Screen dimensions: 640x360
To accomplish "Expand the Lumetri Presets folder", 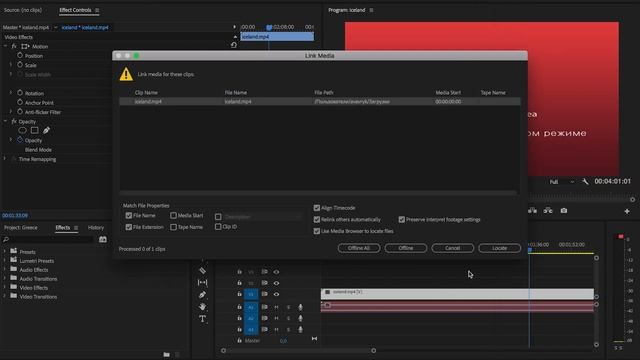I will 5,261.
